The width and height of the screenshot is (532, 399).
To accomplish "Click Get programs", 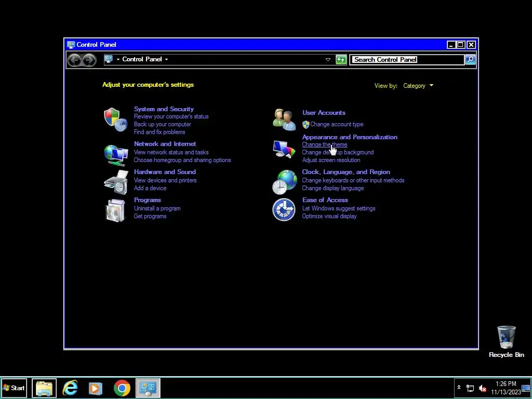I will tap(150, 217).
